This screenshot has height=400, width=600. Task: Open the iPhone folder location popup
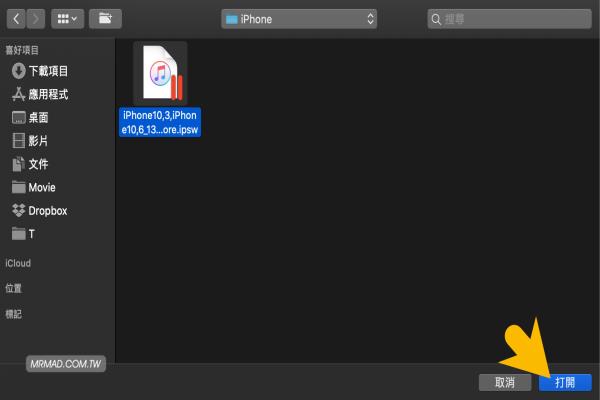(x=299, y=19)
